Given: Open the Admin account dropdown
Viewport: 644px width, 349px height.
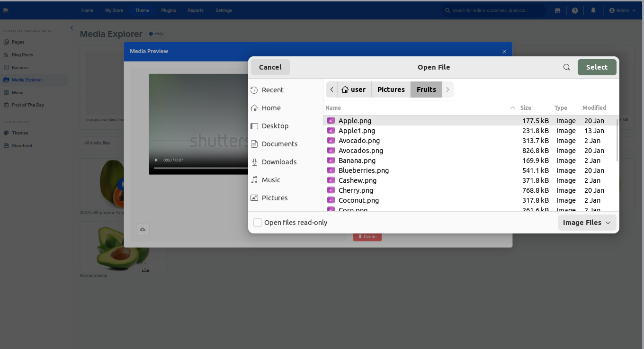Looking at the screenshot, I should (622, 10).
